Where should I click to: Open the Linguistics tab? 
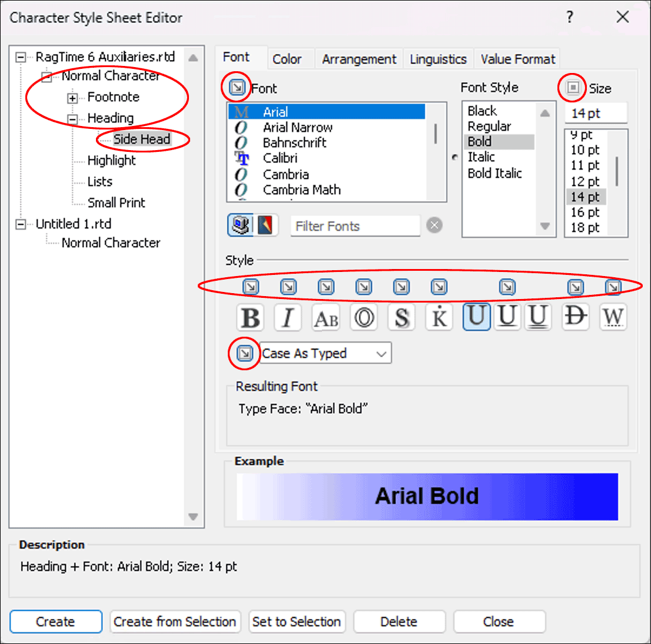(x=438, y=59)
